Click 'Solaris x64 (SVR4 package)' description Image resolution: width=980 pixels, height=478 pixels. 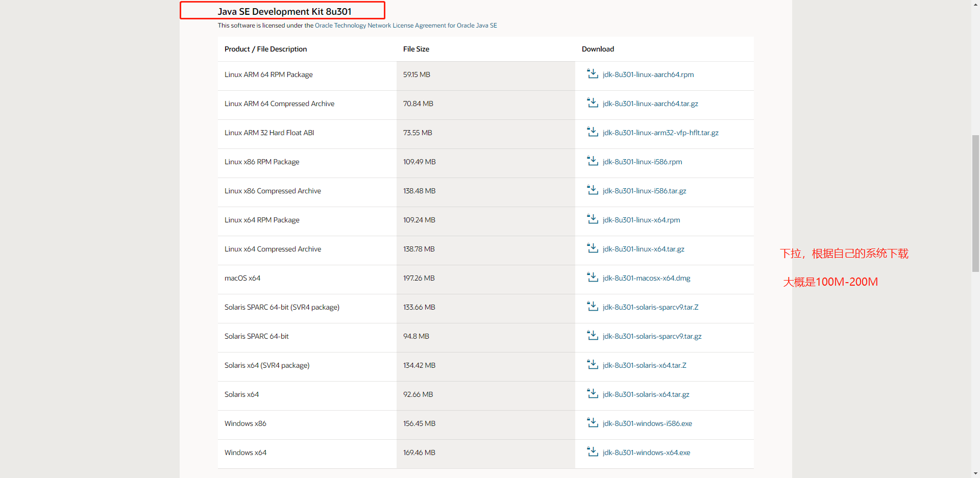pos(267,365)
